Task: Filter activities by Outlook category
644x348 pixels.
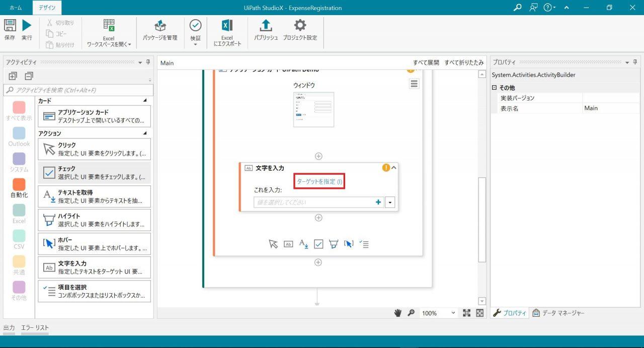Action: click(19, 136)
